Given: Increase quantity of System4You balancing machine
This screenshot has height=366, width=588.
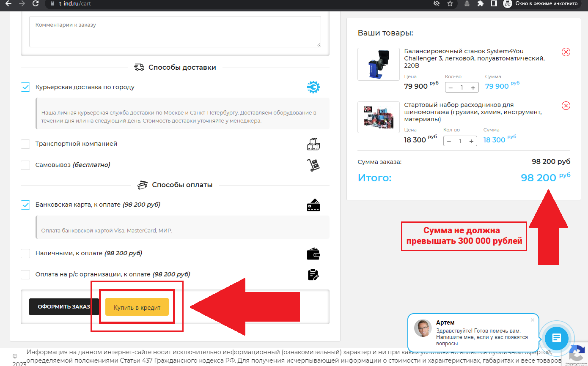Looking at the screenshot, I should tap(473, 88).
